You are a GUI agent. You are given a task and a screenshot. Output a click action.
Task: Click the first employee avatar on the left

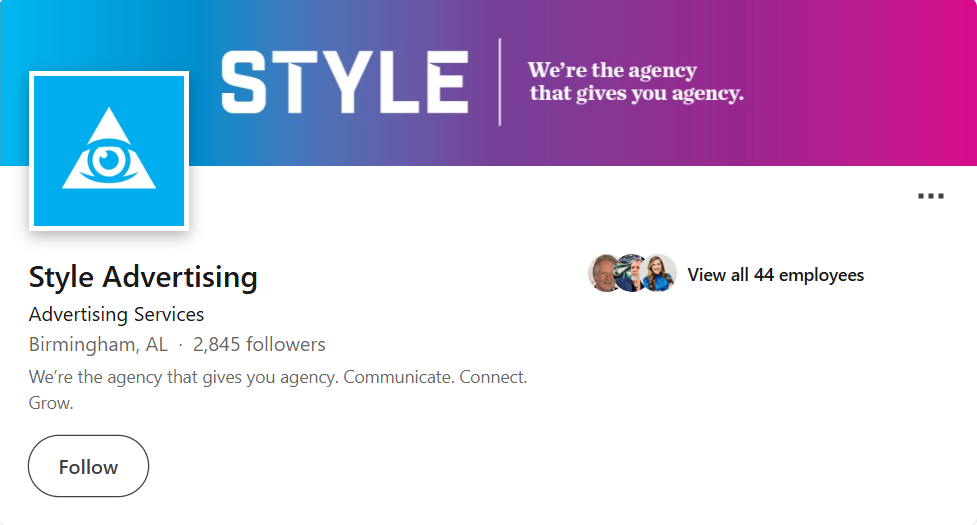pyautogui.click(x=606, y=273)
